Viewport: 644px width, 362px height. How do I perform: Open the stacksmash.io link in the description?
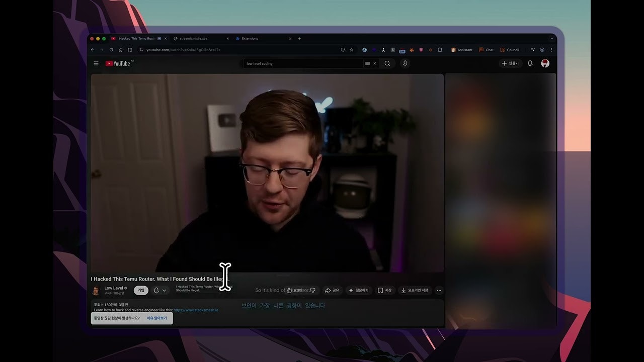196,310
